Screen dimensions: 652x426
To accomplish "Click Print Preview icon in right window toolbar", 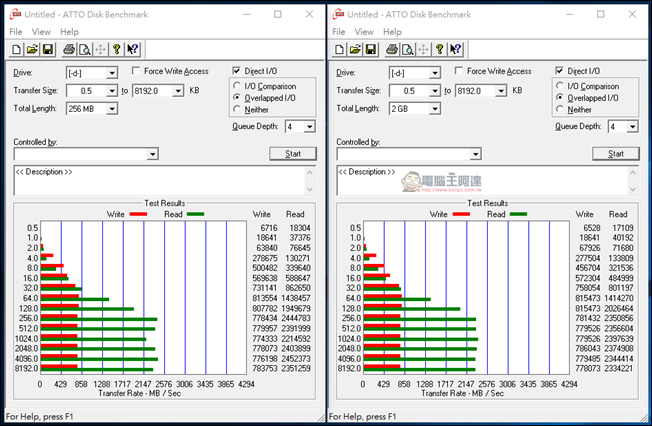I will tap(408, 50).
